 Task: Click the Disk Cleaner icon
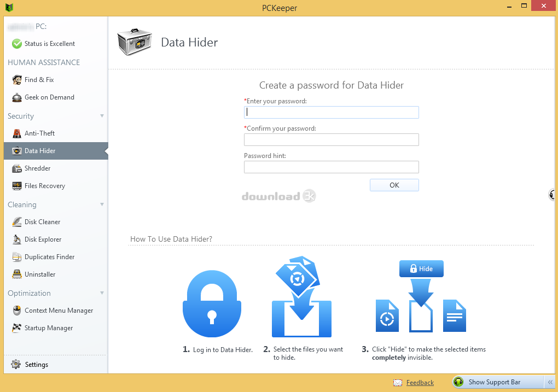(x=17, y=222)
